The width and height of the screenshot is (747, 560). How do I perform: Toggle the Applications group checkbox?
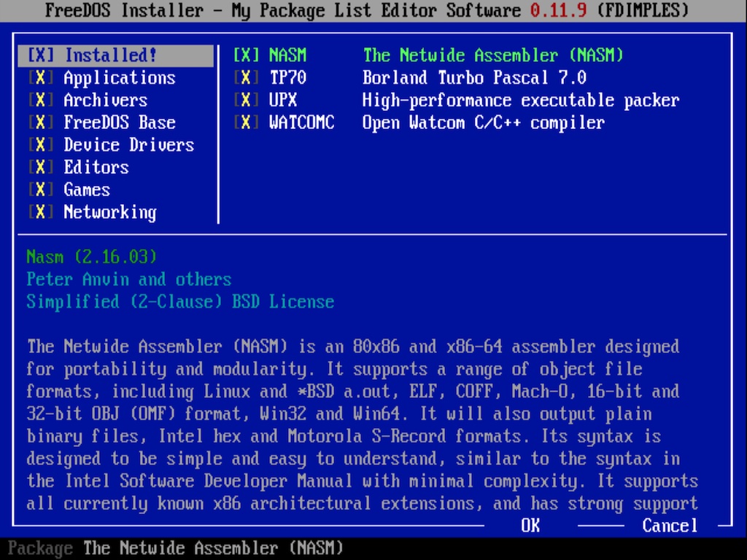[x=41, y=78]
